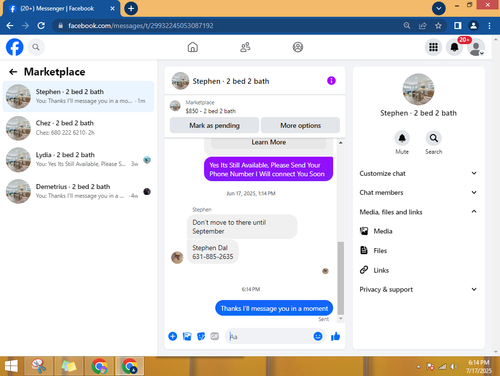
Task: Open more actions plus icon in composer
Action: [x=173, y=336]
